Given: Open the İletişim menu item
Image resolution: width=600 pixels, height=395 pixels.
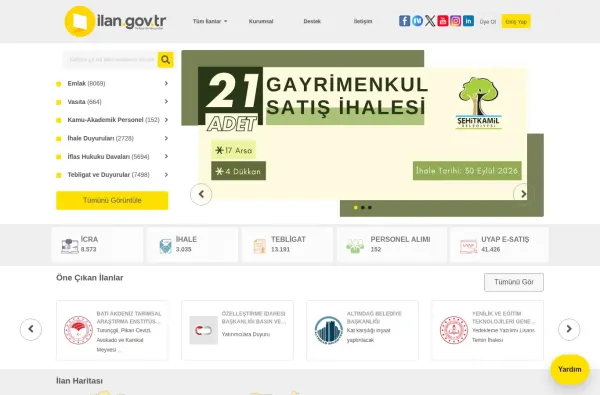Looking at the screenshot, I should [x=363, y=21].
